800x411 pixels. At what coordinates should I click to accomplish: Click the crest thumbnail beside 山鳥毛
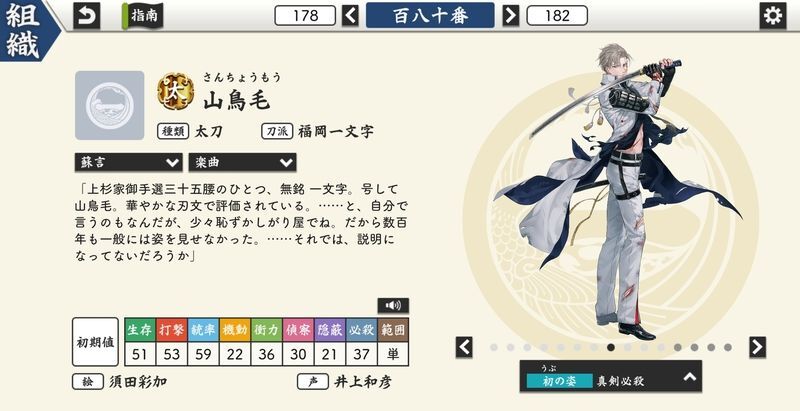pos(110,106)
